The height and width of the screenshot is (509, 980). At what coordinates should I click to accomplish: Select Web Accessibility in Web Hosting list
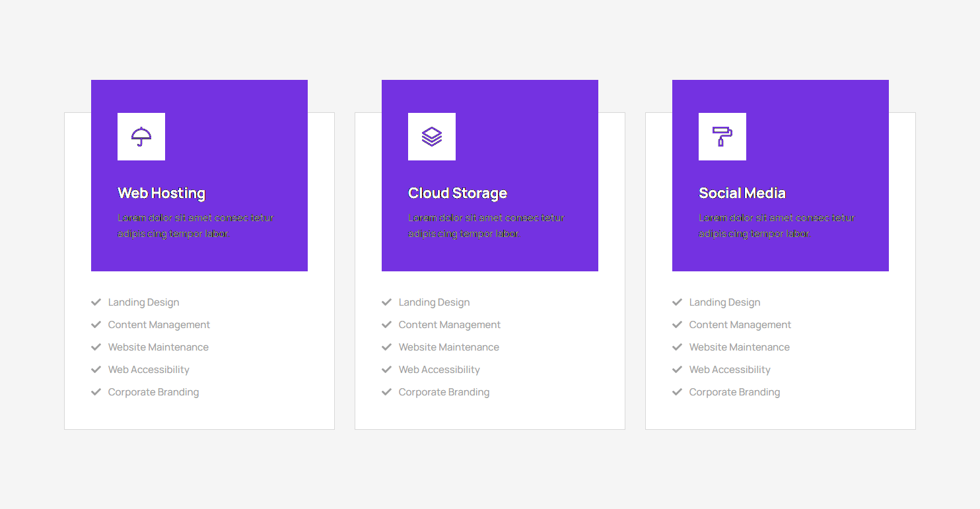149,370
